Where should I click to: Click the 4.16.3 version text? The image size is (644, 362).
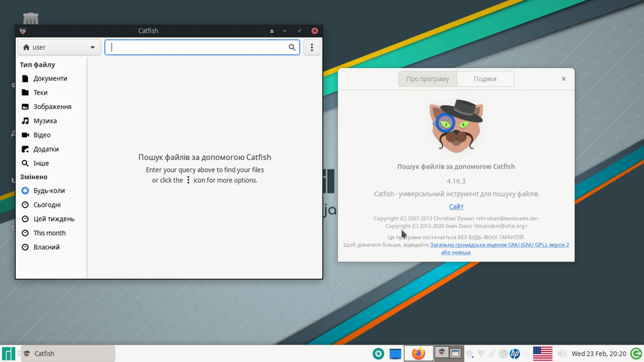click(456, 181)
